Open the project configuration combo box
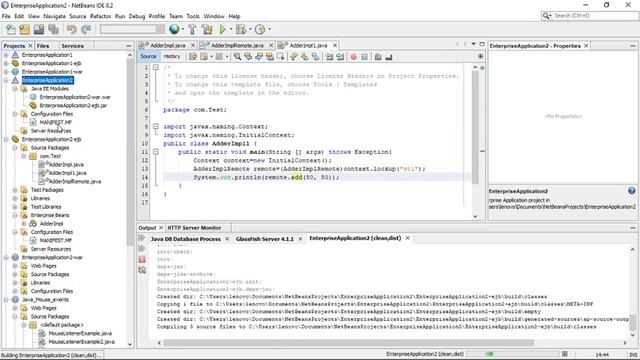The height and width of the screenshot is (360, 640). point(132,29)
